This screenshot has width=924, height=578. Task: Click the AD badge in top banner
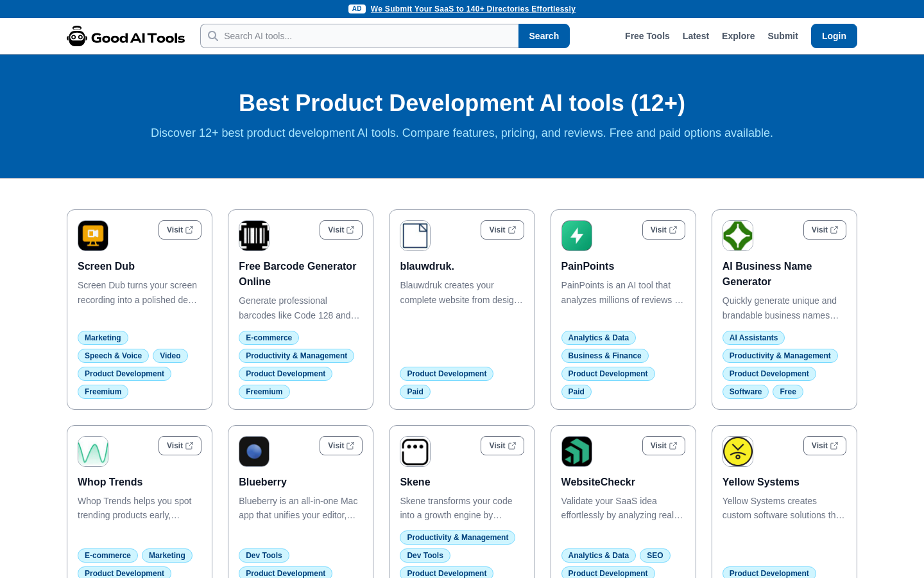point(357,9)
